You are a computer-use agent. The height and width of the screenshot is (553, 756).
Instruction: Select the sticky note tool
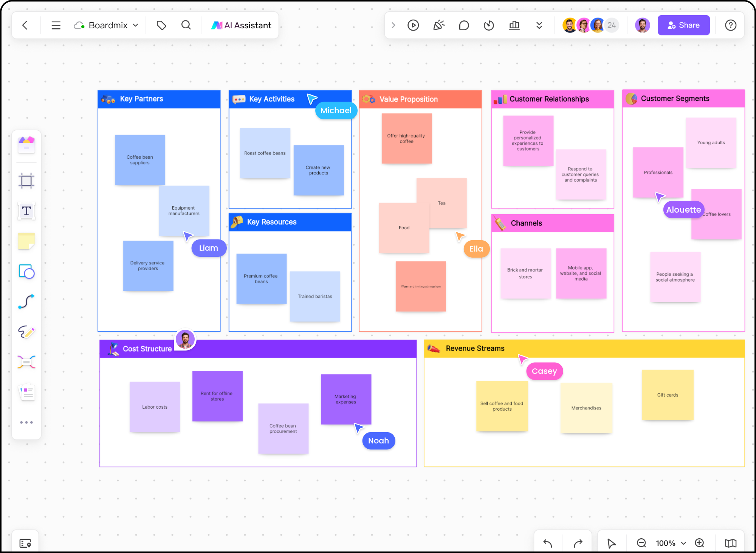[26, 241]
